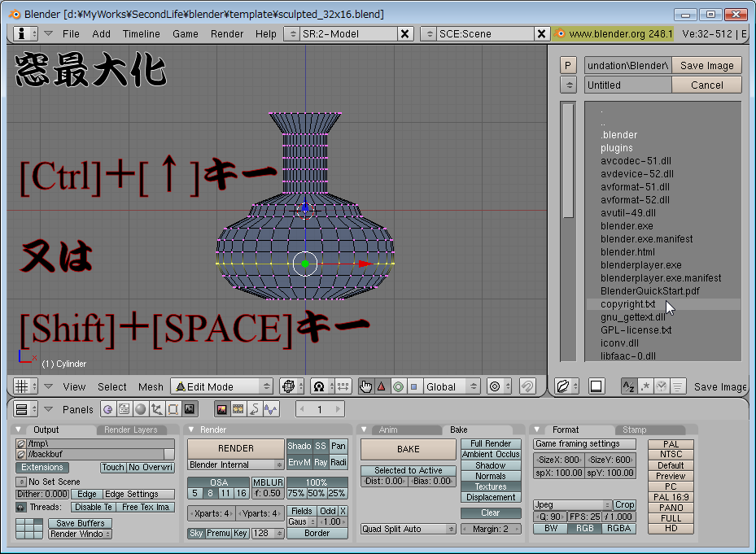The height and width of the screenshot is (554, 756).
Task: Delete the SR:2-Model screen with its X
Action: (405, 33)
